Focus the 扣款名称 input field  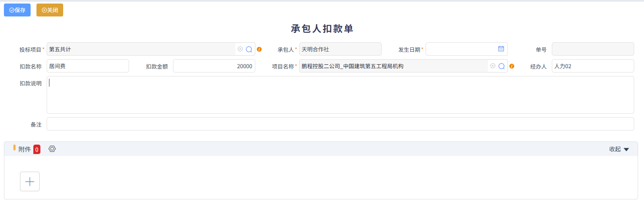[x=87, y=66]
